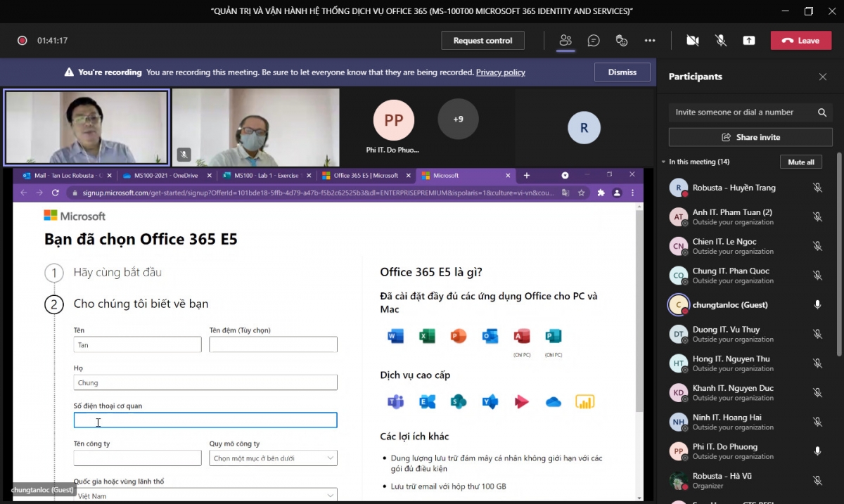Image resolution: width=844 pixels, height=504 pixels.
Task: Click the Microsoft logo on signup page
Action: [75, 216]
